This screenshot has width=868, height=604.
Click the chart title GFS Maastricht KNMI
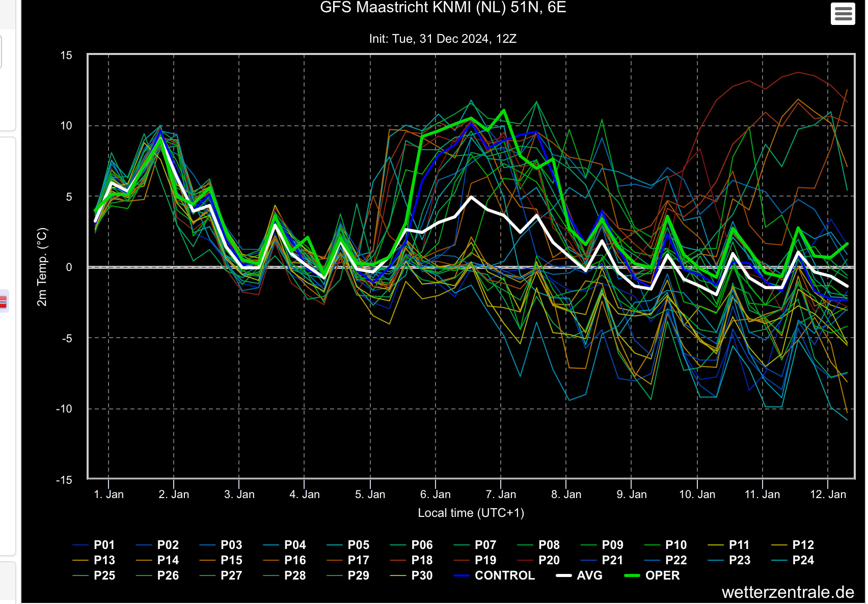(x=443, y=8)
